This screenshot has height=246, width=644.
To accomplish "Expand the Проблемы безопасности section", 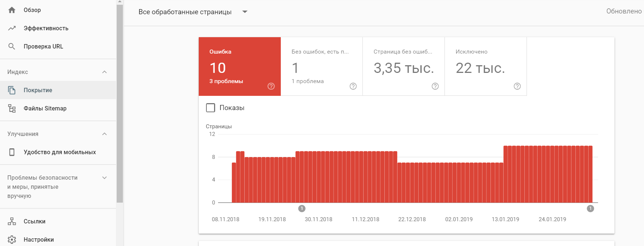I will [x=104, y=178].
